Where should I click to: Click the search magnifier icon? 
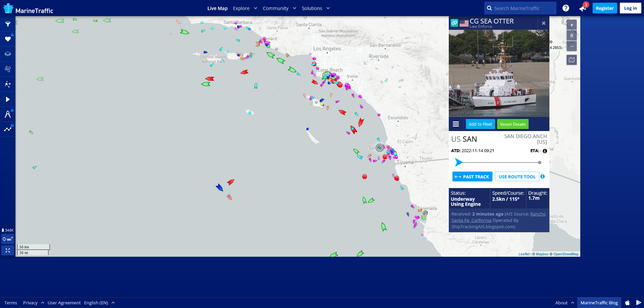click(489, 8)
